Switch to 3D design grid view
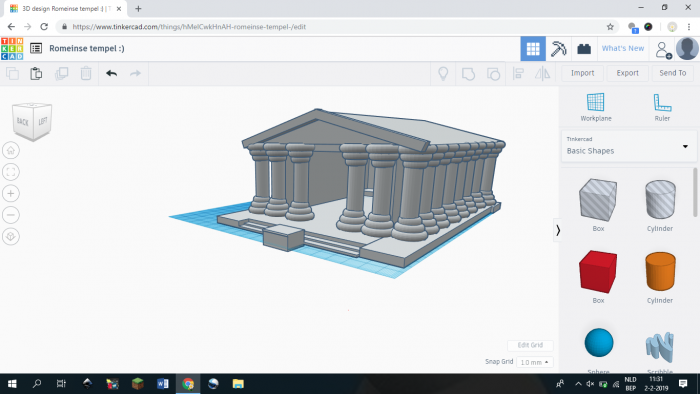Image resolution: width=700 pixels, height=394 pixels. click(533, 49)
